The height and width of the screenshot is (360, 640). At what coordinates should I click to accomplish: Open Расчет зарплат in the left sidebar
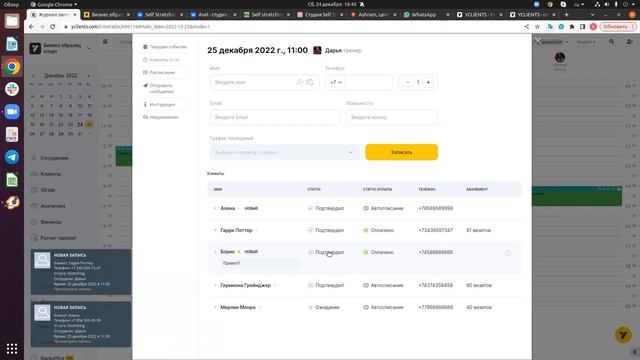(58, 238)
